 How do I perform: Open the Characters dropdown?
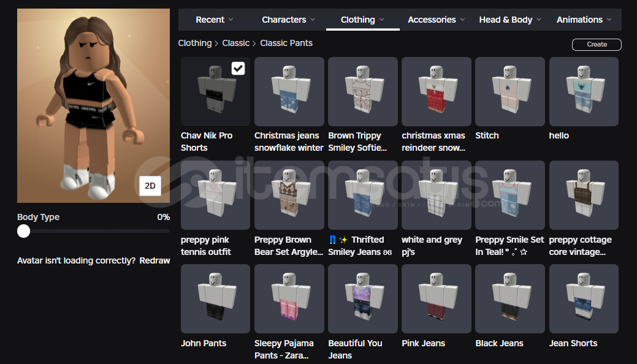click(288, 20)
